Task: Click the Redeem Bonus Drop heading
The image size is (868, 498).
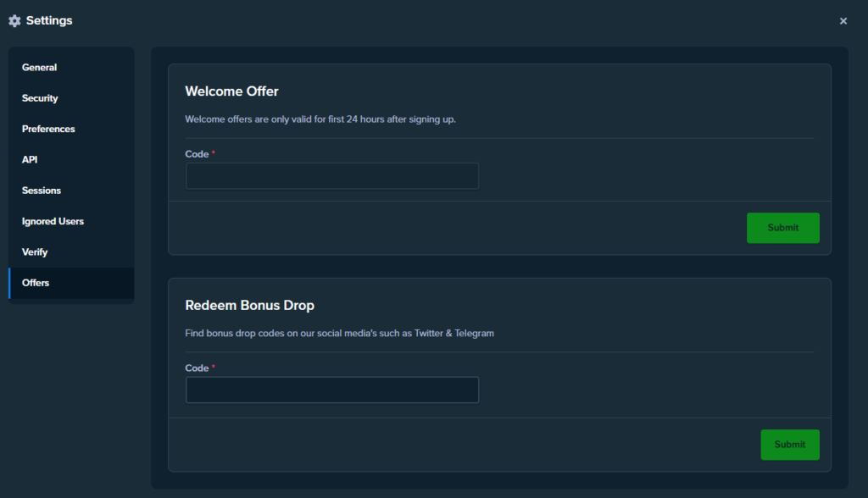Action: tap(249, 305)
